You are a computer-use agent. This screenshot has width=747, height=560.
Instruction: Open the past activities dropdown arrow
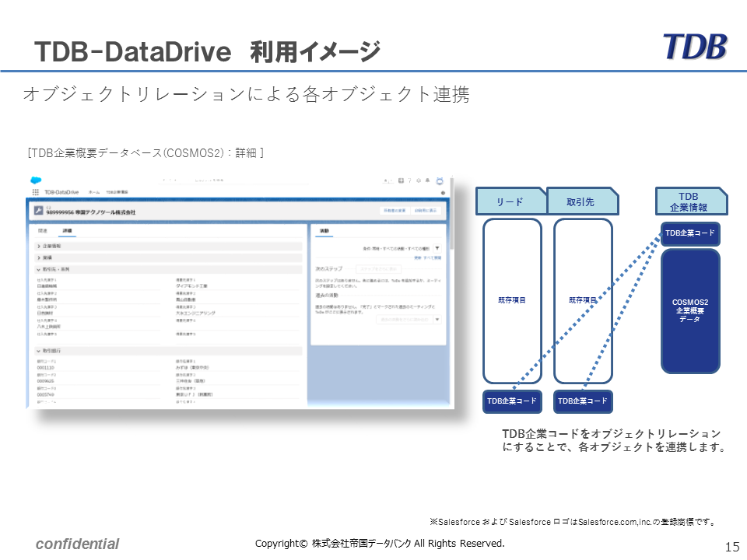tap(437, 318)
